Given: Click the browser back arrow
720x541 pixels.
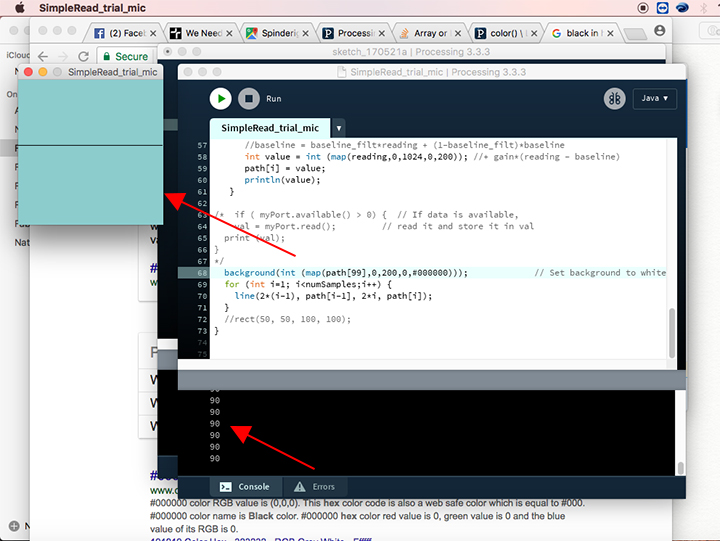Looking at the screenshot, I should coord(43,56).
